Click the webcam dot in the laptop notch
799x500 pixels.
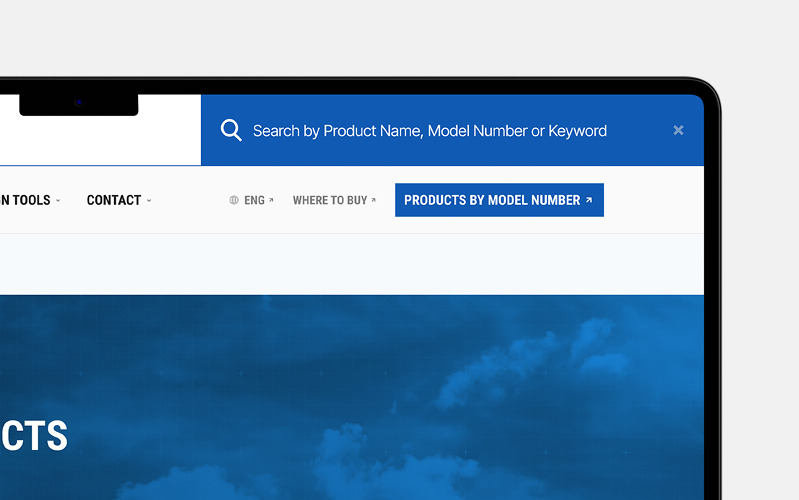click(x=78, y=103)
